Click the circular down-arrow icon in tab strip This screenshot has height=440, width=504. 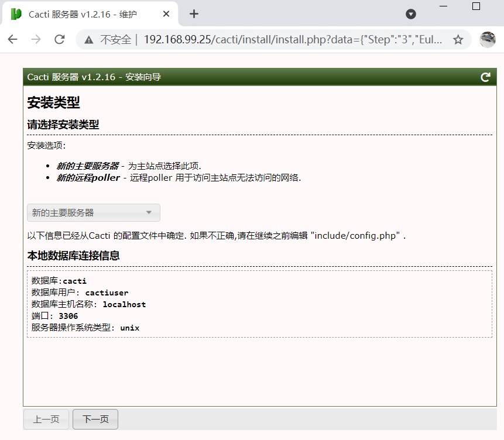[411, 14]
